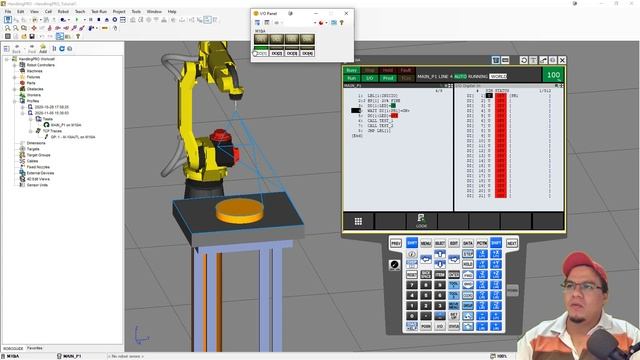
Task: Collapse the TCP Traces tree node
Action: pos(31,131)
